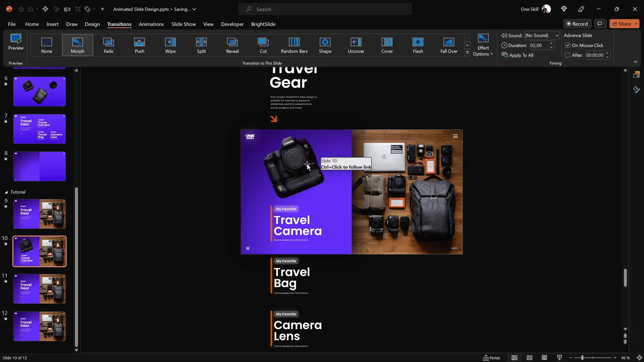This screenshot has width=644, height=362.
Task: Expand the transitions gallery with More arrow
Action: (x=468, y=53)
